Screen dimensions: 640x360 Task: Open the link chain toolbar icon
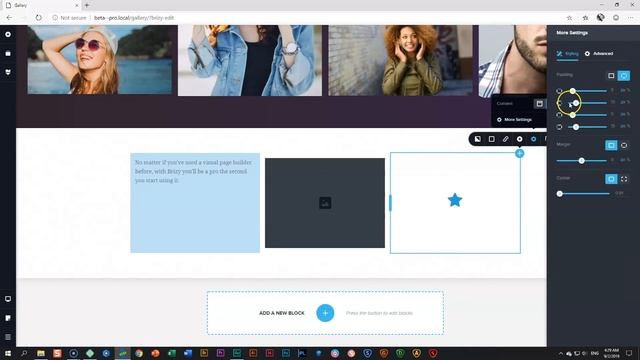click(505, 139)
